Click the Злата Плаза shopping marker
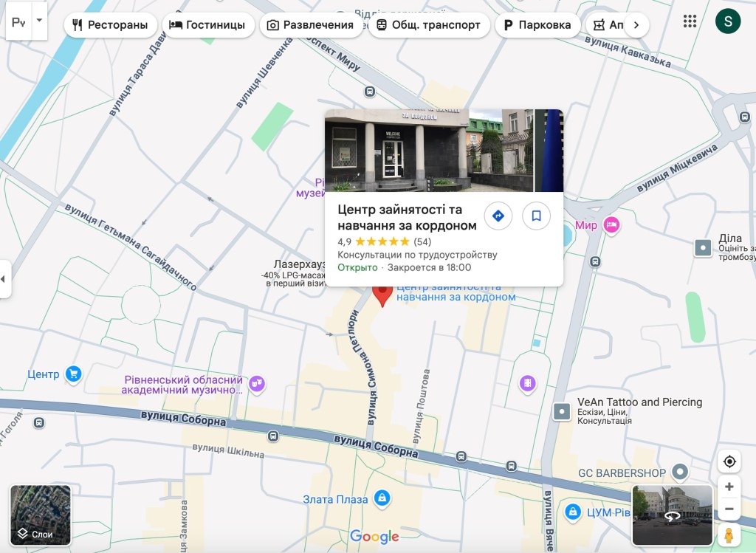Image resolution: width=756 pixels, height=553 pixels. tap(382, 499)
